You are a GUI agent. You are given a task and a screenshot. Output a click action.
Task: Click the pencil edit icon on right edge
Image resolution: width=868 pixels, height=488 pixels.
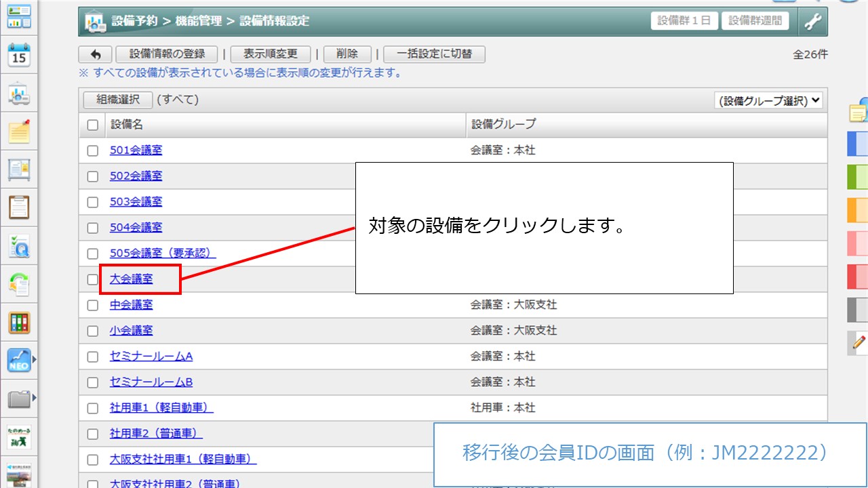point(860,342)
